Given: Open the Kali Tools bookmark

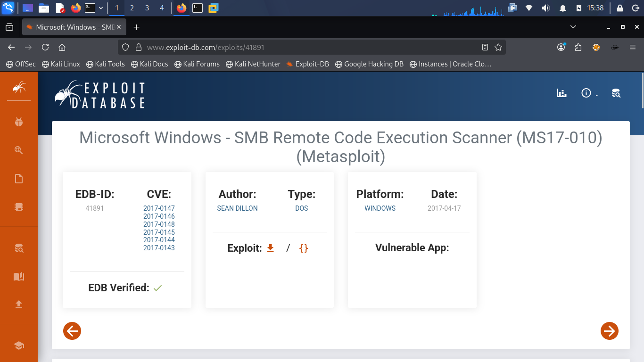Looking at the screenshot, I should [x=106, y=64].
